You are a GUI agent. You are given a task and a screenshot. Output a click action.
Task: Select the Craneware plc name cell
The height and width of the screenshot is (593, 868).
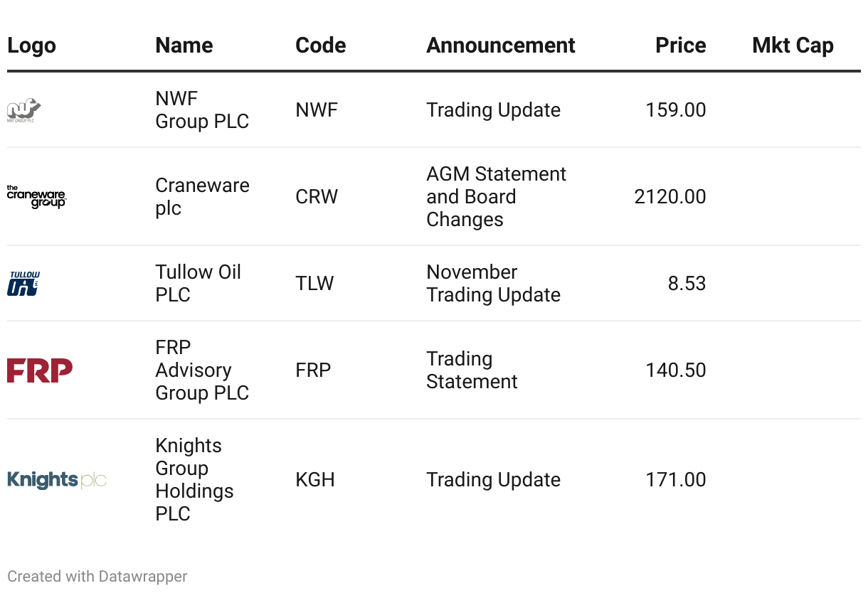pyautogui.click(x=202, y=197)
